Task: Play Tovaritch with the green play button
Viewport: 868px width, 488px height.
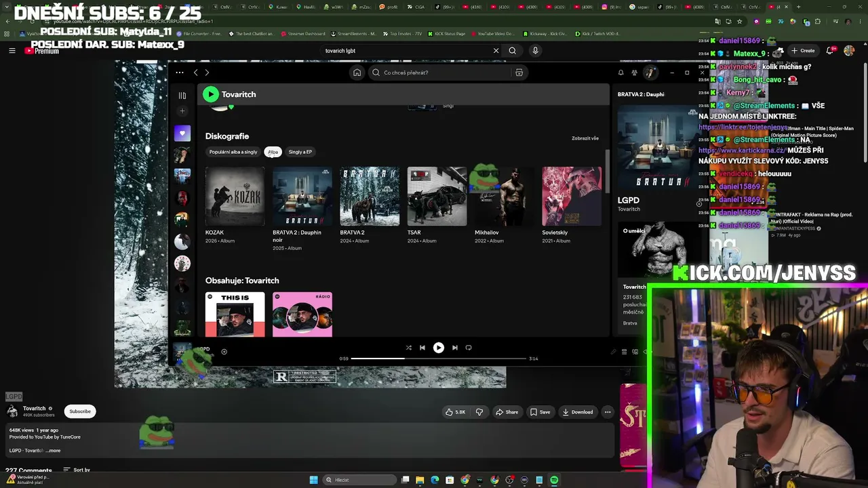Action: (211, 94)
